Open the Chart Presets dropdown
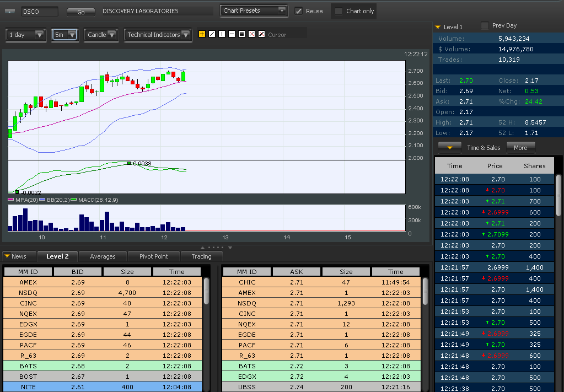 click(x=254, y=10)
